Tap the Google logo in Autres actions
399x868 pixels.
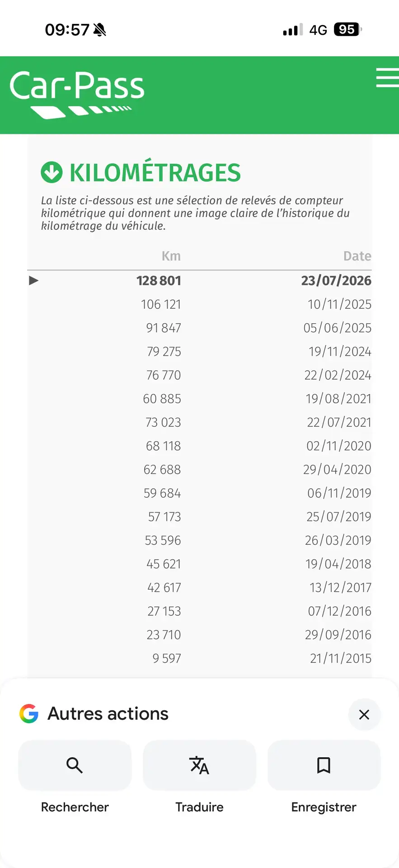point(29,714)
